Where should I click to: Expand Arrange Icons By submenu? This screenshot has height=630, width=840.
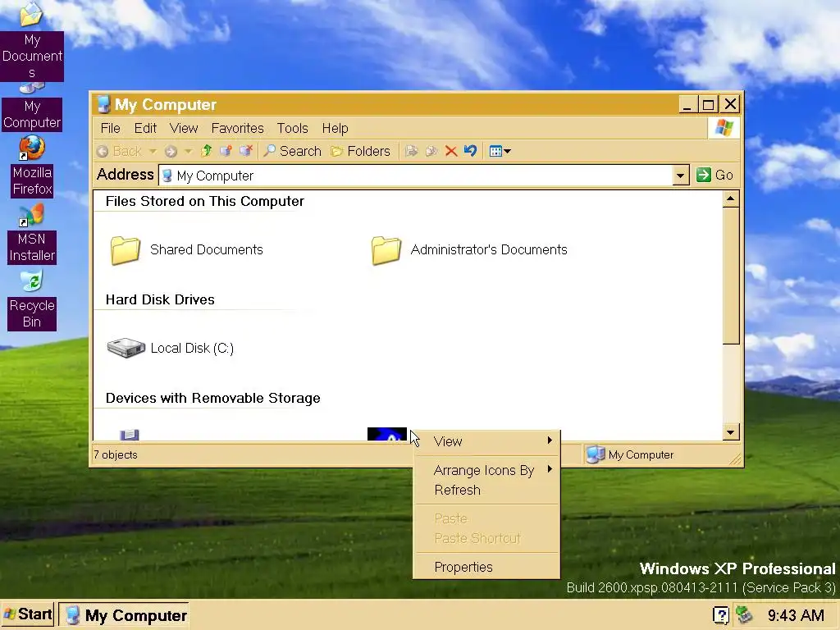click(487, 470)
